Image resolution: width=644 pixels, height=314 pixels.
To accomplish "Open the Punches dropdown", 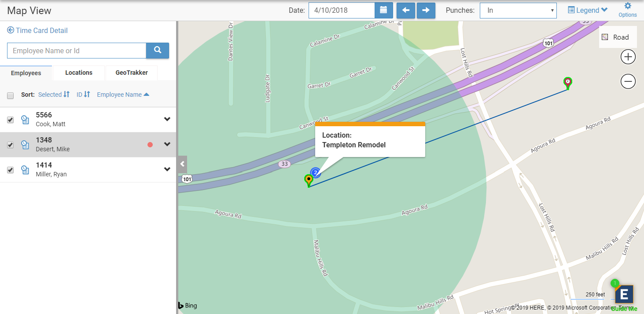I will pos(518,10).
